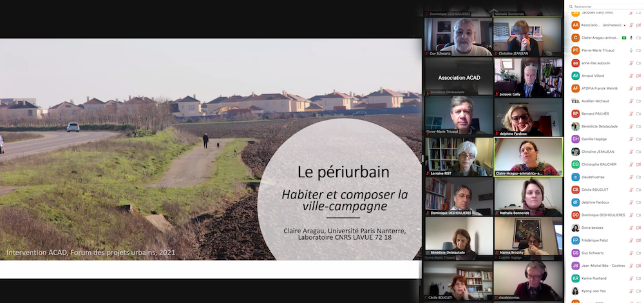Click in the Rechercher participant search field
The width and height of the screenshot is (644, 303).
tap(606, 6)
